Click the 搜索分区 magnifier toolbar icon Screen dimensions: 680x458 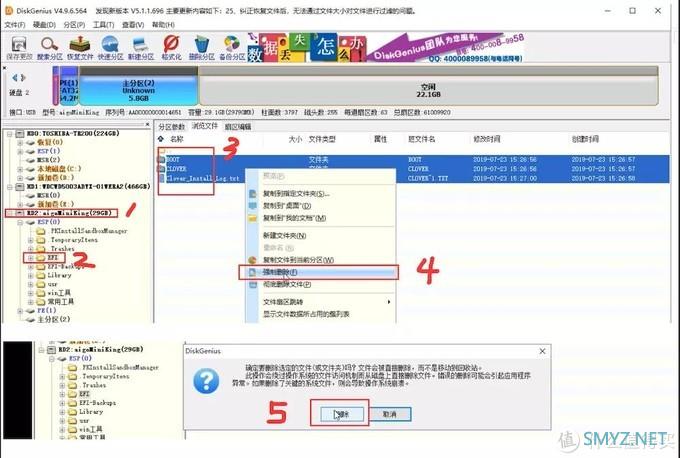49,48
